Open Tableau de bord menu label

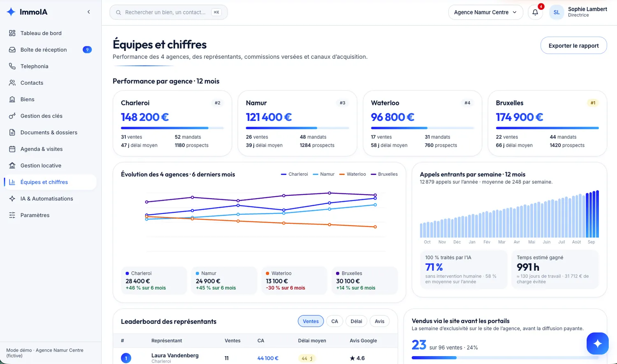[41, 33]
